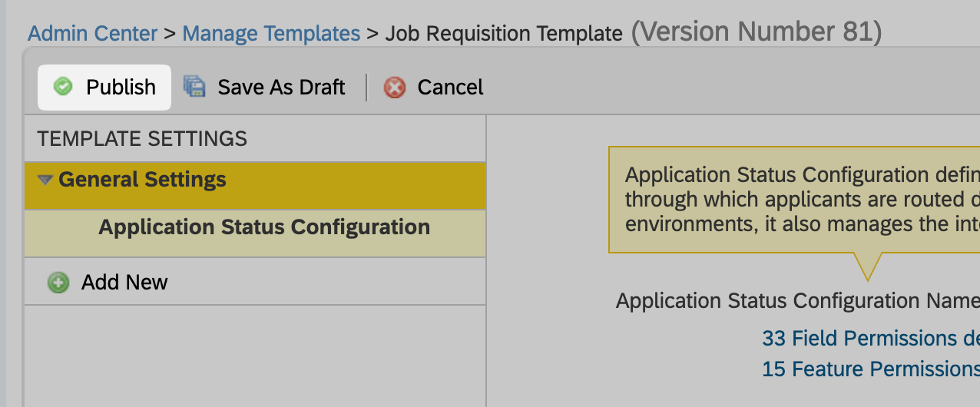Choose the Save As Draft text
The image size is (980, 407).
point(281,88)
